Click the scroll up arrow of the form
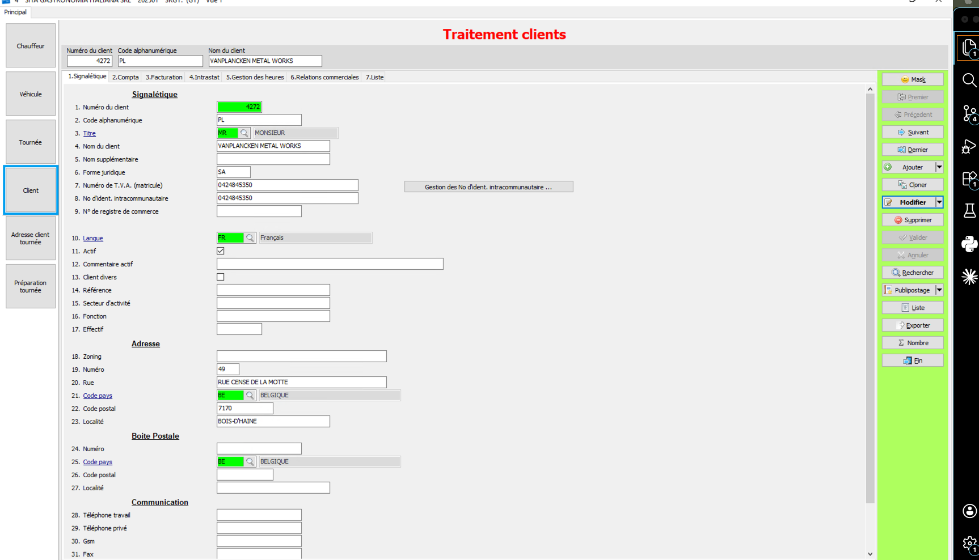 pyautogui.click(x=870, y=89)
